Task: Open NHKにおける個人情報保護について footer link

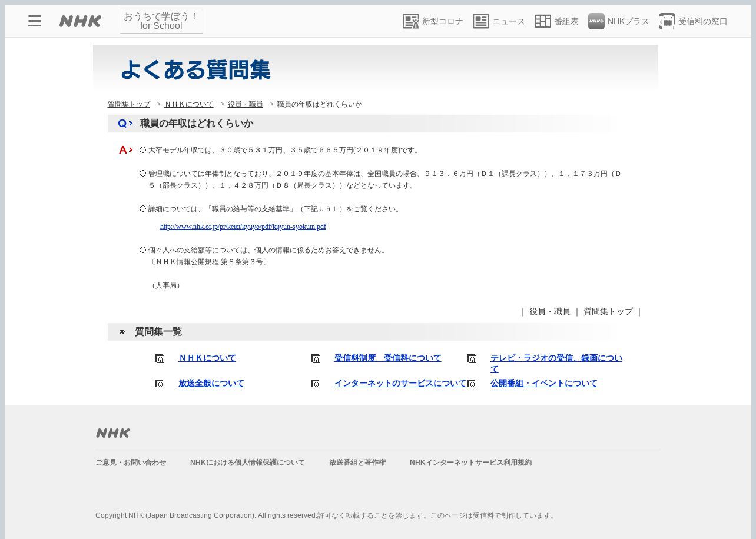Action: pyautogui.click(x=247, y=463)
